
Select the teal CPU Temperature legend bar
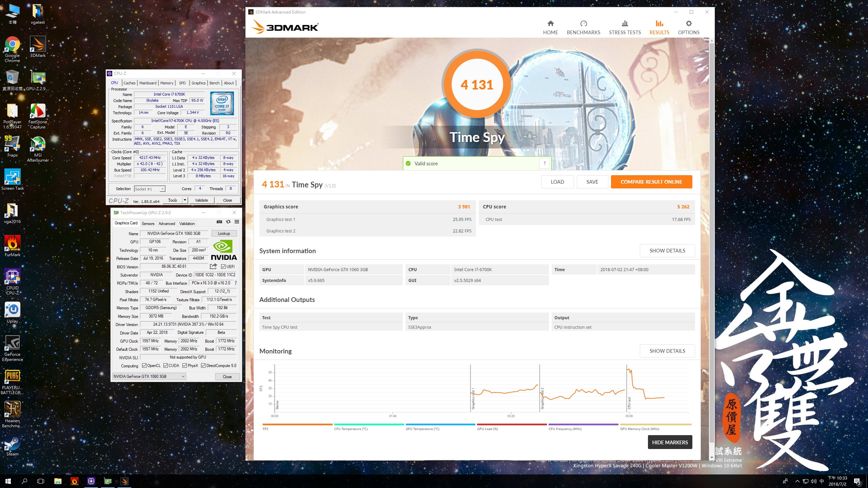[x=369, y=424]
